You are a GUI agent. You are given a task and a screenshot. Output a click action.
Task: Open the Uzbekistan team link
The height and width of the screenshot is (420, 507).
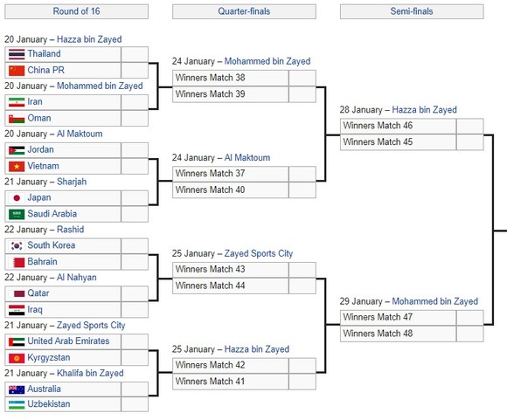point(48,404)
